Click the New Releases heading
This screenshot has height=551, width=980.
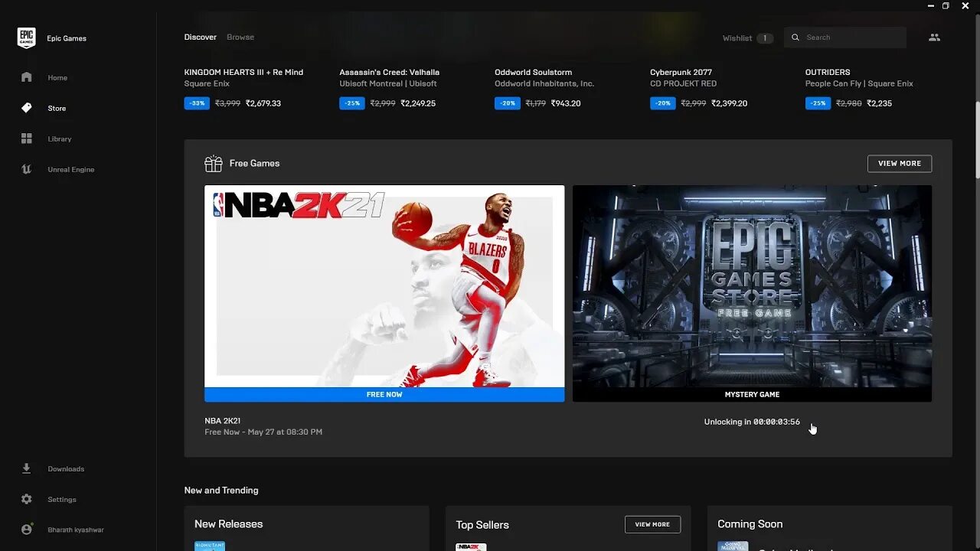(228, 524)
